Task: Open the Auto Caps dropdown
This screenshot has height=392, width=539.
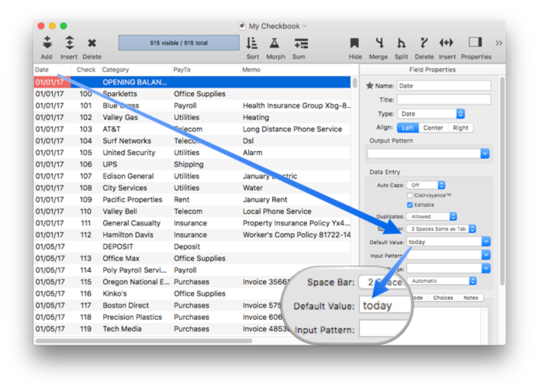Action: (426, 185)
